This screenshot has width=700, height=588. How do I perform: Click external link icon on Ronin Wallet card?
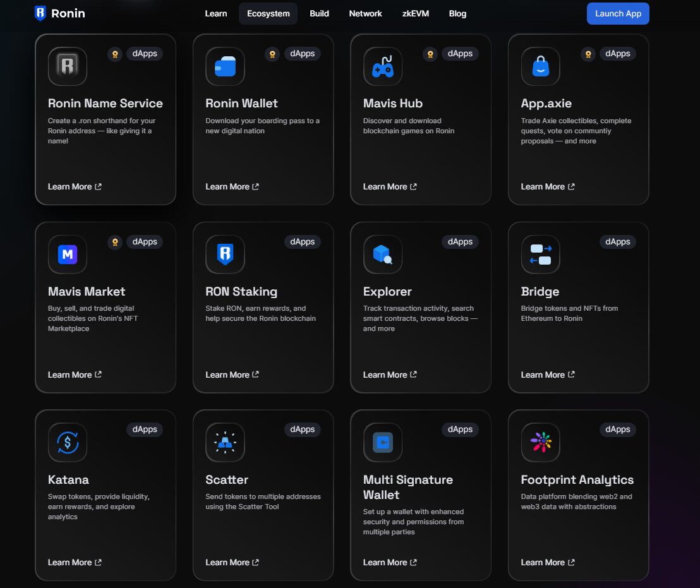click(255, 186)
